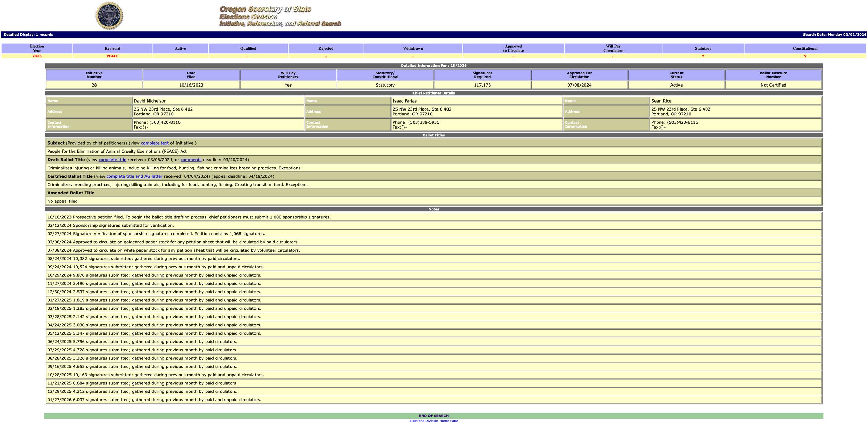Click the Detailed Display records bar

click(x=28, y=34)
